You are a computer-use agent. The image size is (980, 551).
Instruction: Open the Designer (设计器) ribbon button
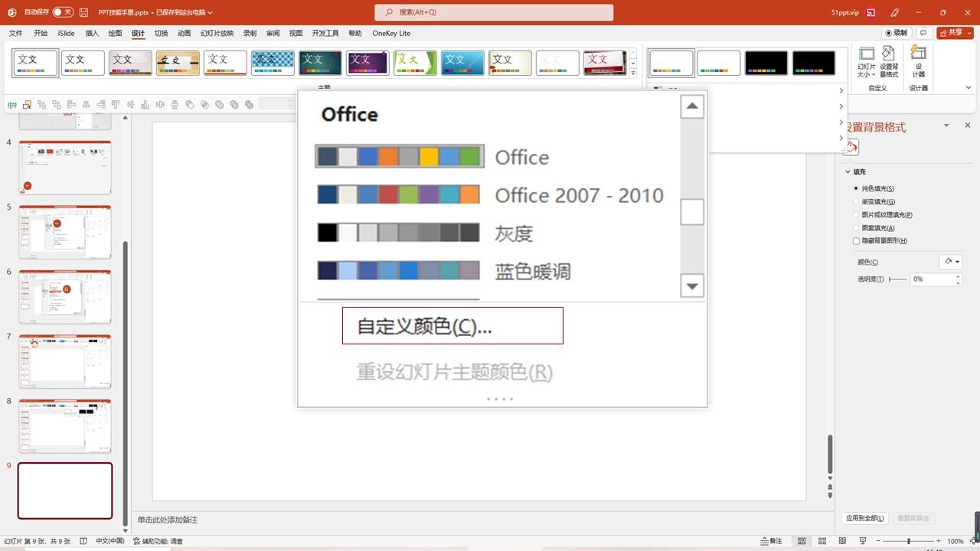[x=918, y=61]
